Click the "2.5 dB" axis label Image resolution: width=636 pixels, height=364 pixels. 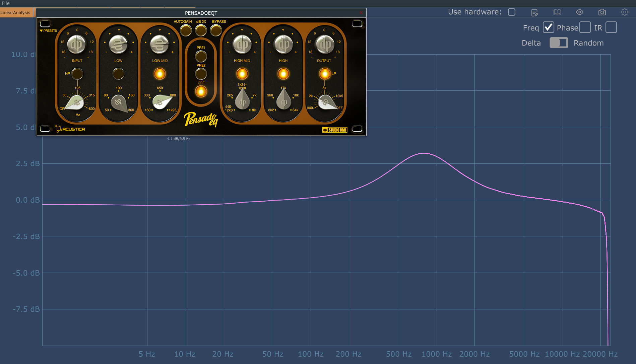28,163
